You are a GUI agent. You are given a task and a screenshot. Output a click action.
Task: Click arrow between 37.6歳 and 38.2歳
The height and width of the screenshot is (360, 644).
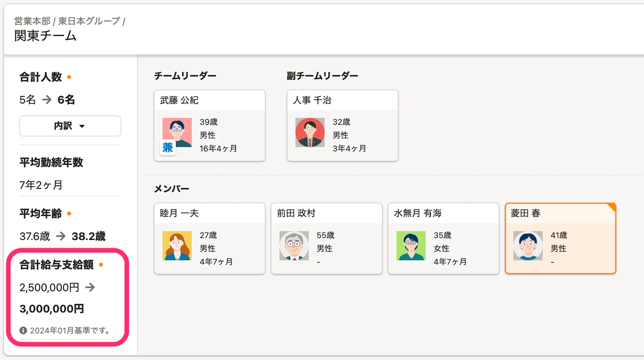61,236
